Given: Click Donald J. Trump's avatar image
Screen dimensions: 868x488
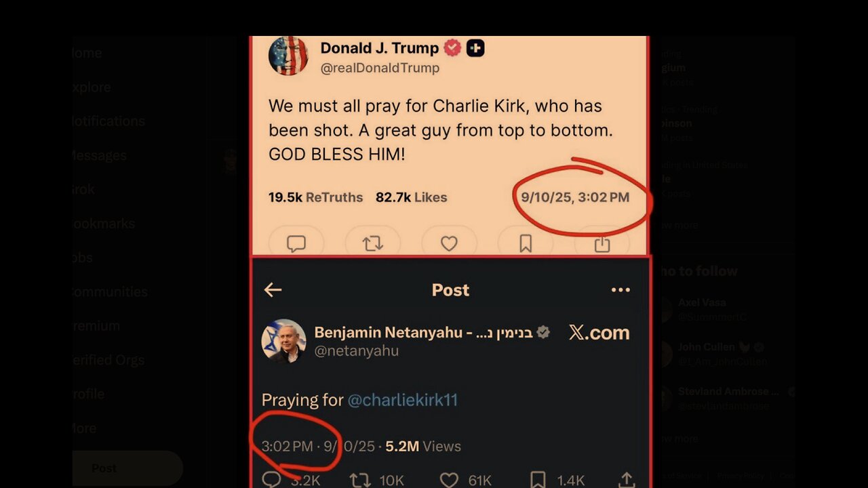Looking at the screenshot, I should click(x=288, y=56).
